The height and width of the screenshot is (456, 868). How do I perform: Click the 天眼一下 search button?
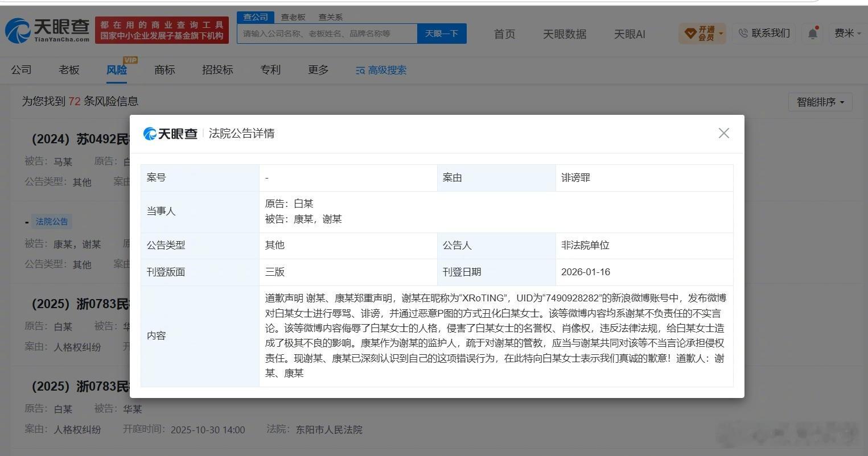[442, 34]
